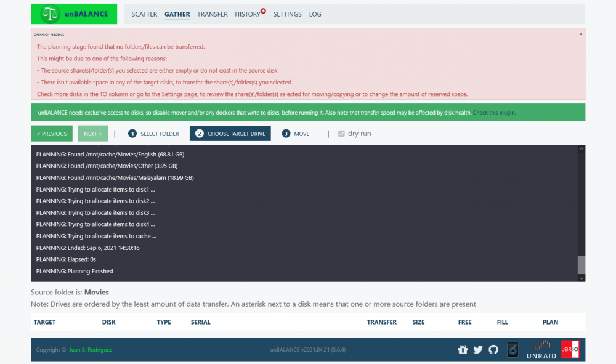Viewport: 616px width, 364px height.
Task: Click the scroll down arrow in planning log
Action: tap(582, 278)
